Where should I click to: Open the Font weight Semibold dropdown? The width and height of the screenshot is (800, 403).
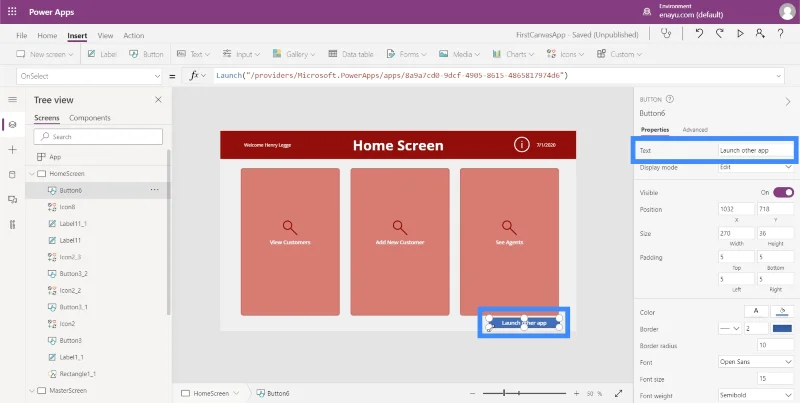click(756, 395)
